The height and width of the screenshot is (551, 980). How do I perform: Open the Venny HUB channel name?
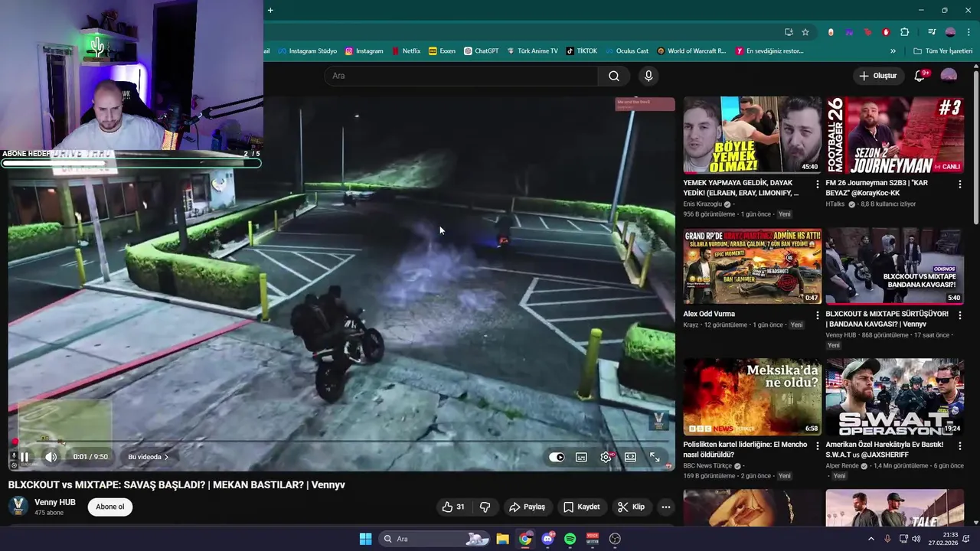pyautogui.click(x=55, y=502)
